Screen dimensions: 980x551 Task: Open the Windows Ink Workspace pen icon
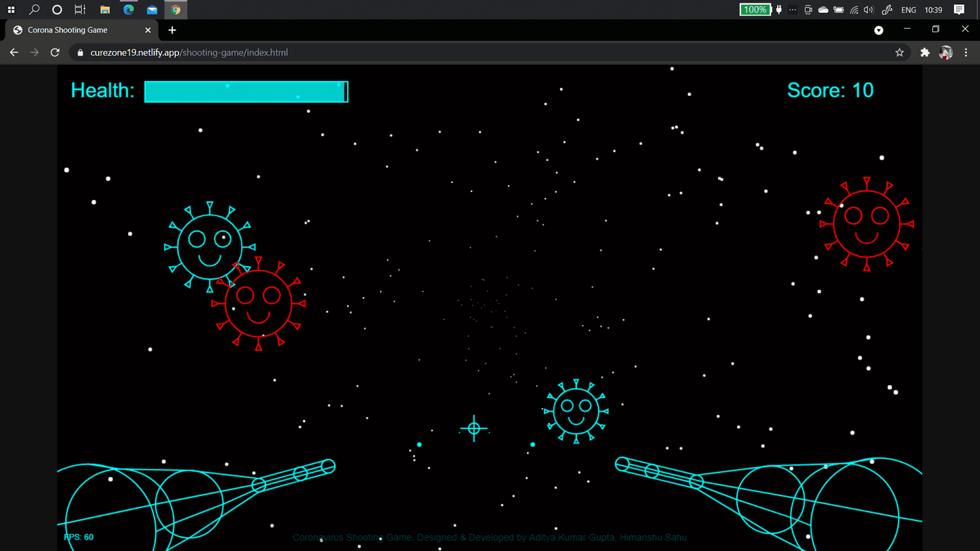887,10
